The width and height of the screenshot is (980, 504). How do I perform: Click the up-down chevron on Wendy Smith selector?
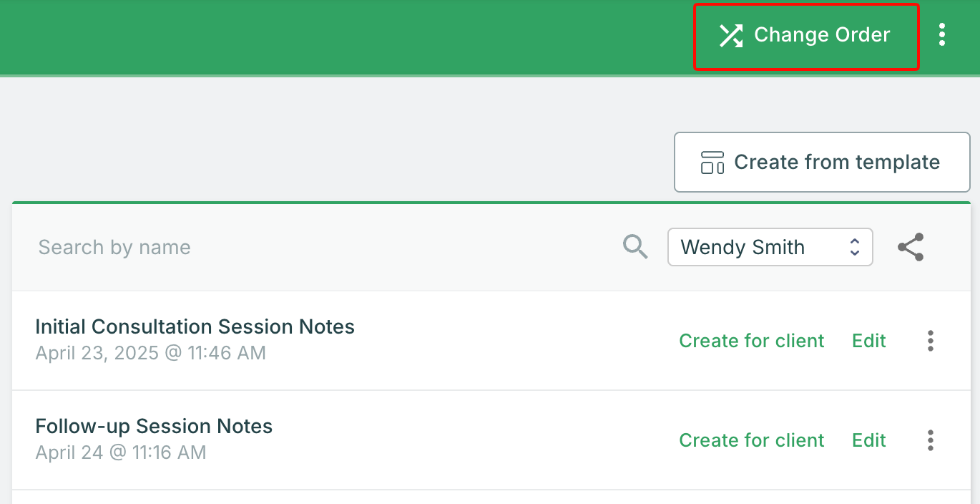(854, 247)
